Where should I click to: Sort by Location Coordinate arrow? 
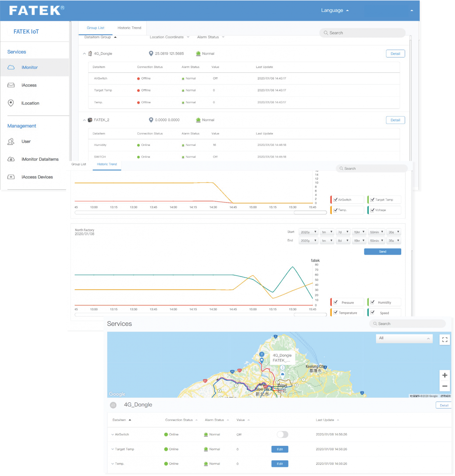[x=188, y=37]
